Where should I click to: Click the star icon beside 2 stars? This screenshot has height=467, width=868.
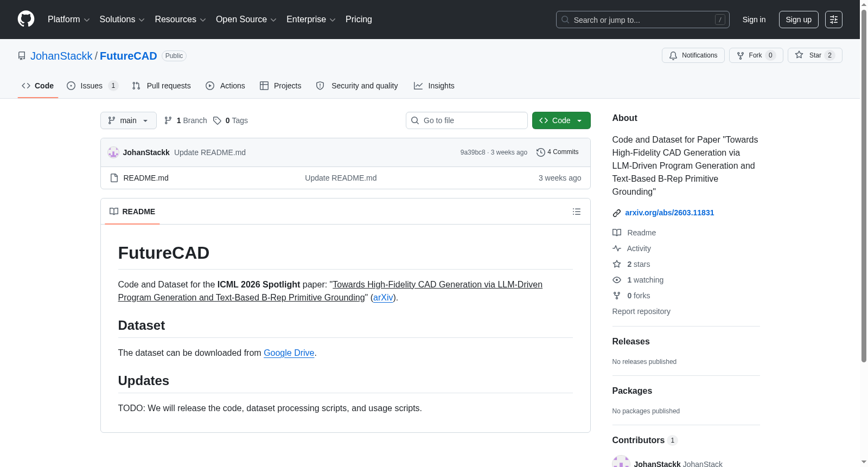(617, 264)
